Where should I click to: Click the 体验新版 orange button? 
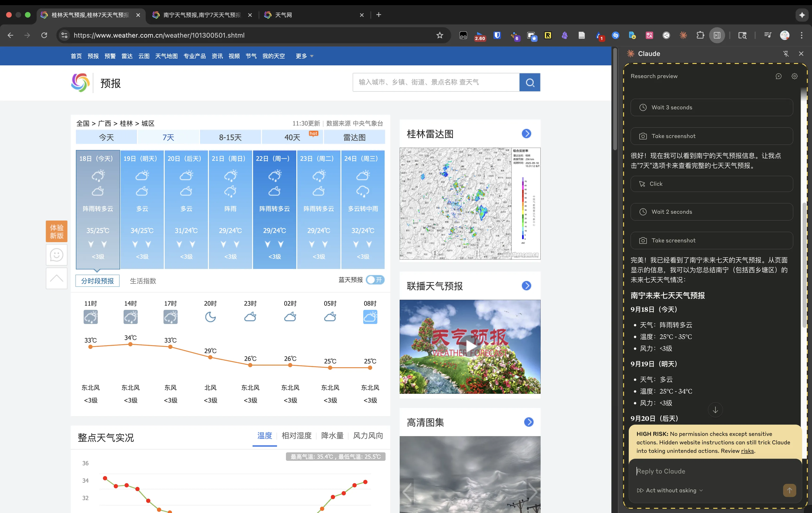pyautogui.click(x=57, y=232)
